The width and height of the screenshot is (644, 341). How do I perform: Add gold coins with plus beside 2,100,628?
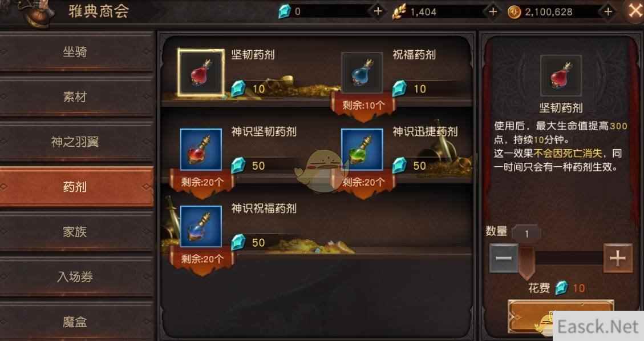(x=608, y=11)
